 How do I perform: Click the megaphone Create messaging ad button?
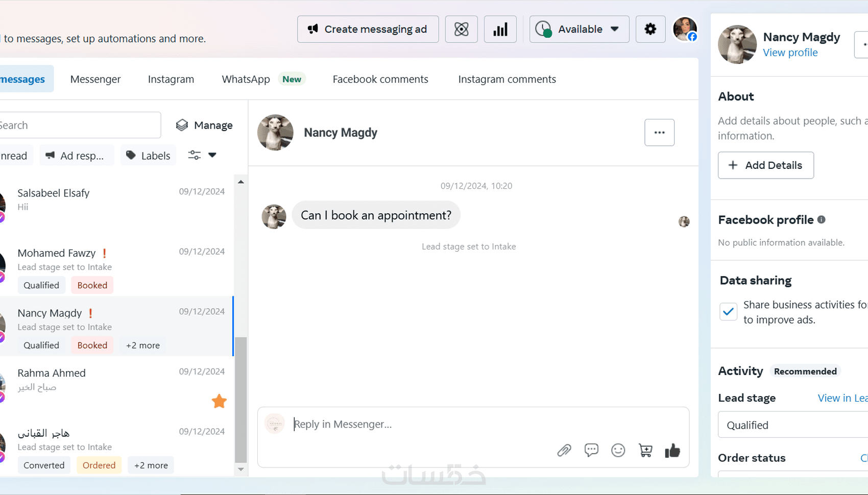point(368,29)
